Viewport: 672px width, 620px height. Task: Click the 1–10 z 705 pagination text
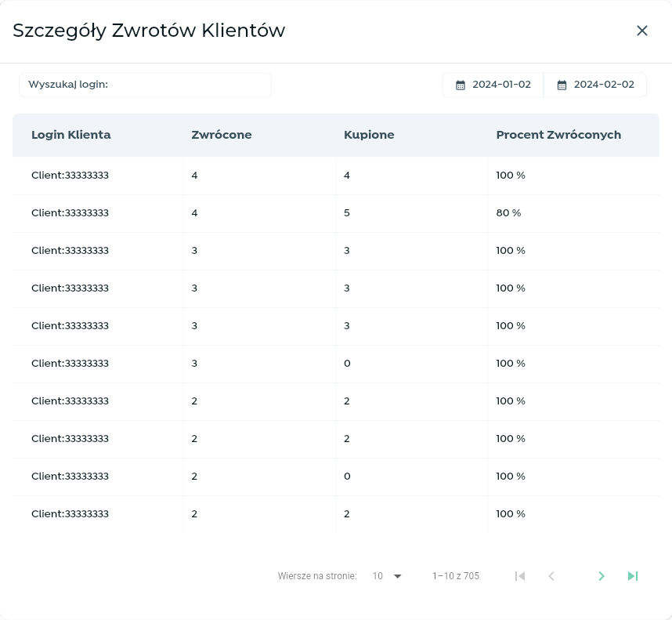(455, 576)
